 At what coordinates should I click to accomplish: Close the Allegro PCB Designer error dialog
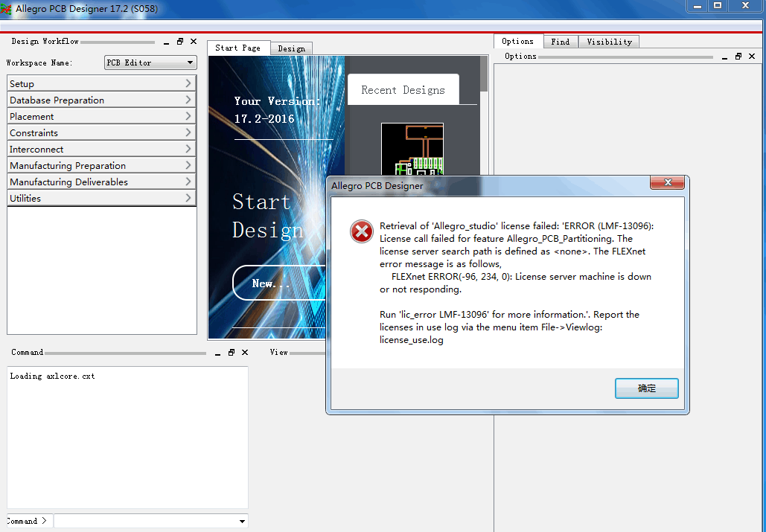pos(668,182)
